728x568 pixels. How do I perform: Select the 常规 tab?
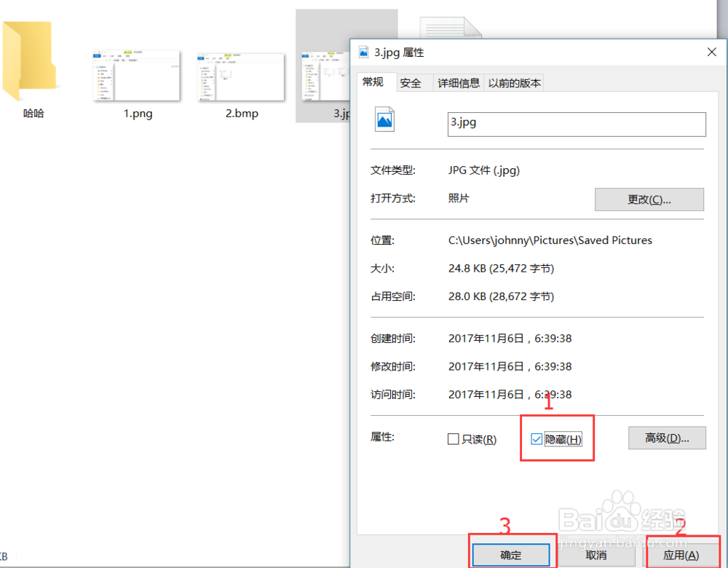point(375,82)
